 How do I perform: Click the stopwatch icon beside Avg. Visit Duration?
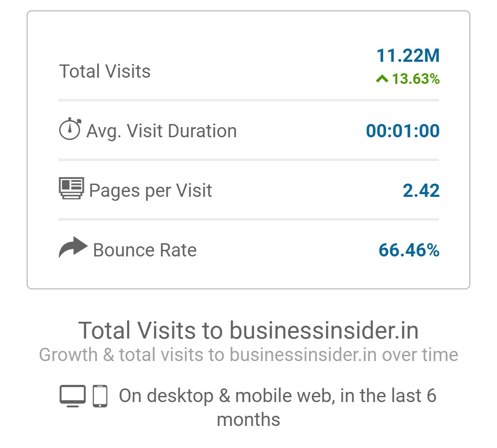tap(70, 130)
